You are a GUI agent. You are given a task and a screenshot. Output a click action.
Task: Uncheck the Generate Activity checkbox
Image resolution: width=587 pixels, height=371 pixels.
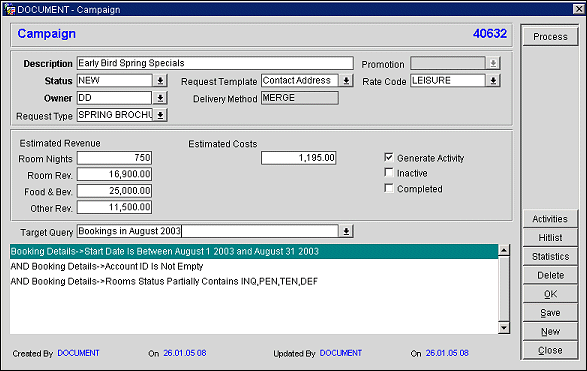click(389, 158)
